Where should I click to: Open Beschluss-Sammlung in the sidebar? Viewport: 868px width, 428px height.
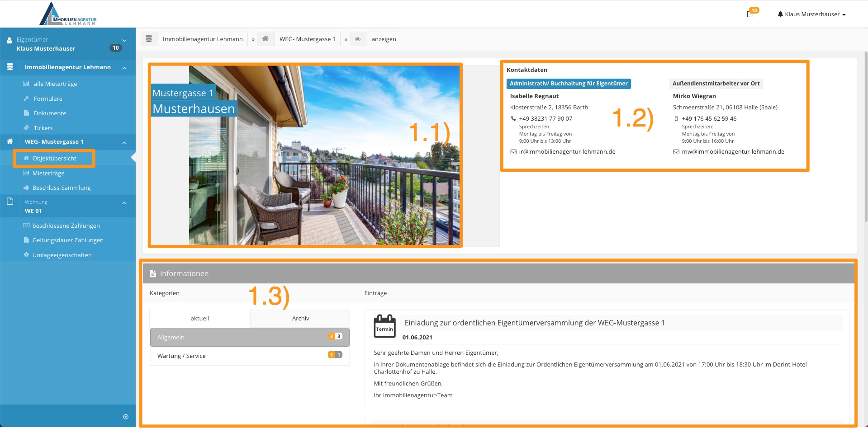click(62, 188)
